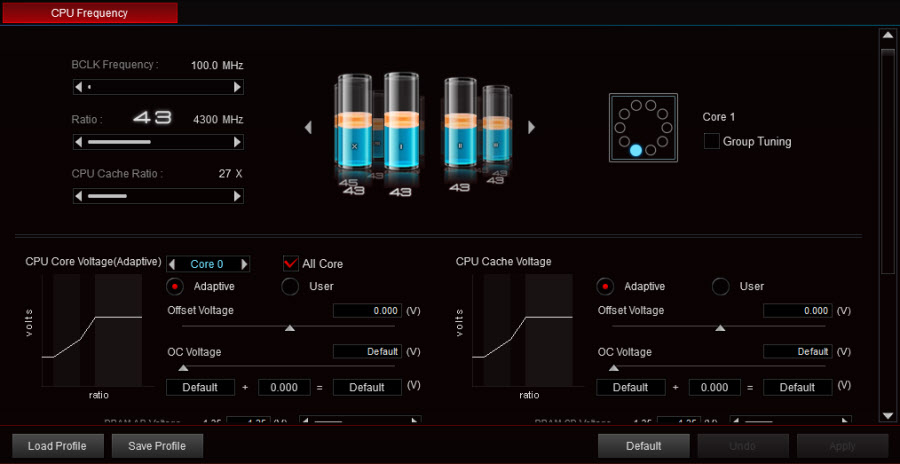Click the Apply button

coord(843,446)
